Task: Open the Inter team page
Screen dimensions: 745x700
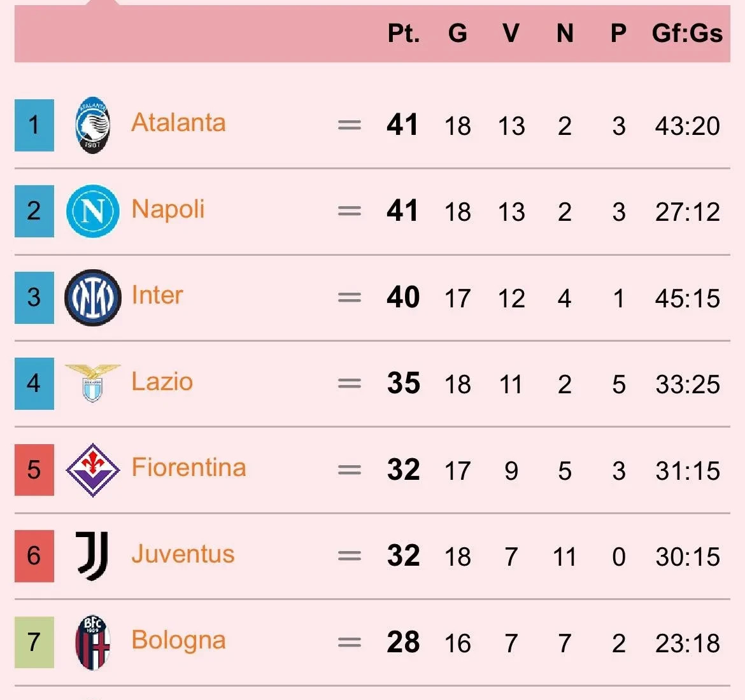Action: 157,295
